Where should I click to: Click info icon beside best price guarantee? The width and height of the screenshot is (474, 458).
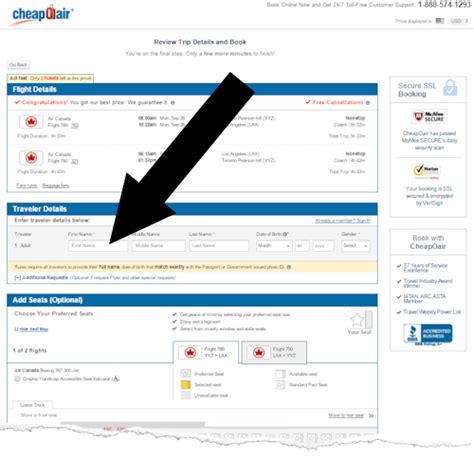[173, 103]
